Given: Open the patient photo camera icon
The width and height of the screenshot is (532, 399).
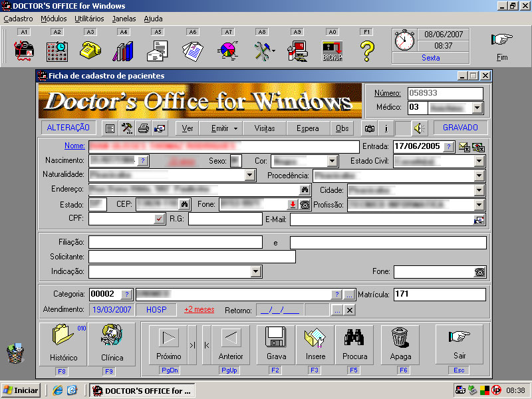Looking at the screenshot, I should 370,128.
